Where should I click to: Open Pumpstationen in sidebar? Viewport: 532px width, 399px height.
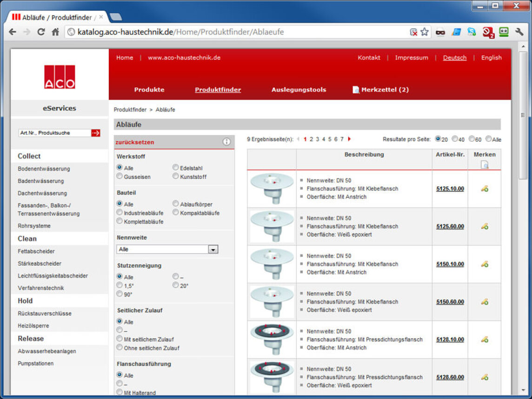click(x=36, y=363)
